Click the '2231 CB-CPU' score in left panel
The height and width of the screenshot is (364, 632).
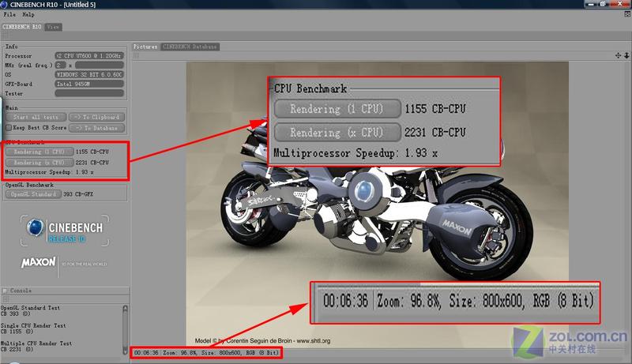tap(92, 163)
